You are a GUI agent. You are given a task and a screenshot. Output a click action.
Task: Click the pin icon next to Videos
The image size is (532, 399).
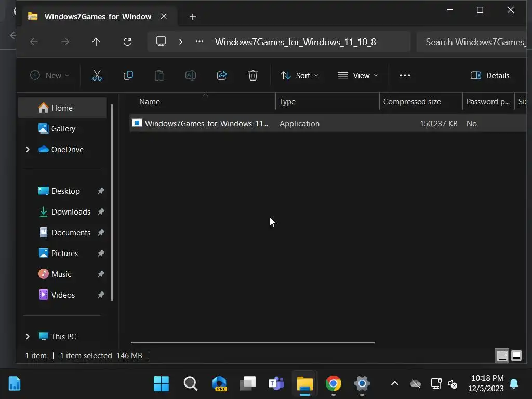pyautogui.click(x=101, y=295)
